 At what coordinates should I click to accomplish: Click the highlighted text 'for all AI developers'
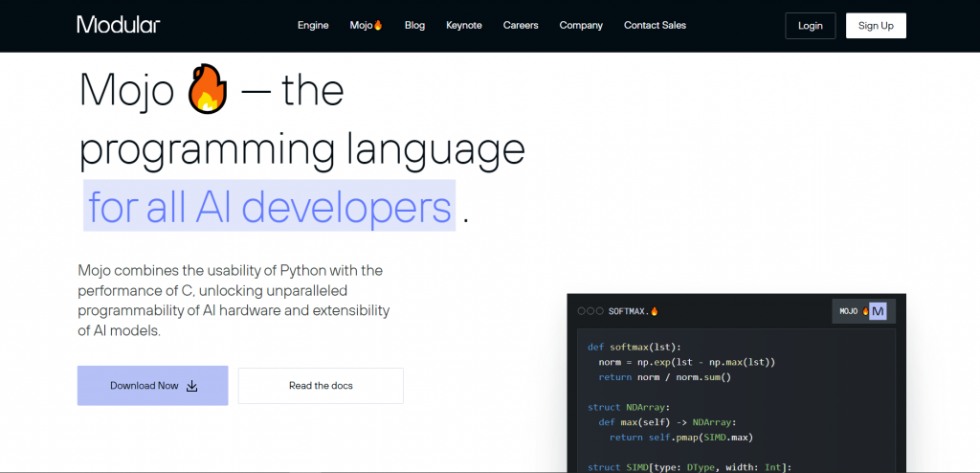pyautogui.click(x=269, y=206)
